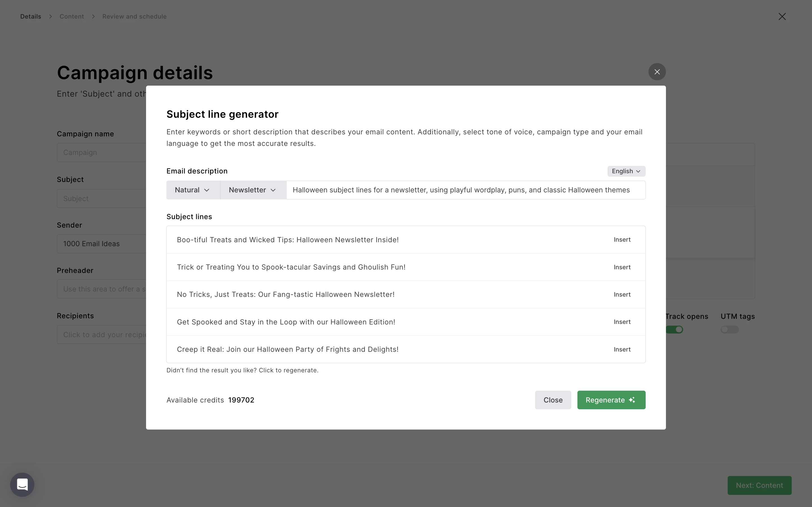Click the email description text field

tap(465, 190)
